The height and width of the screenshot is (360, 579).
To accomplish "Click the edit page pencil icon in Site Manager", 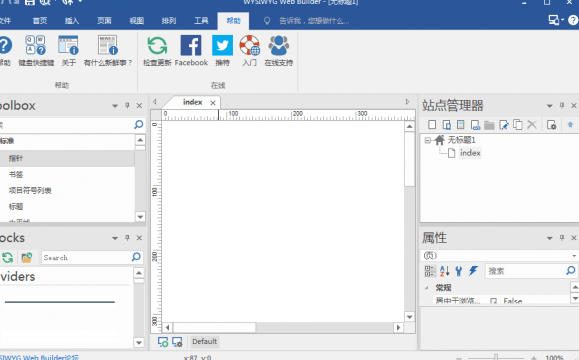I will 504,125.
